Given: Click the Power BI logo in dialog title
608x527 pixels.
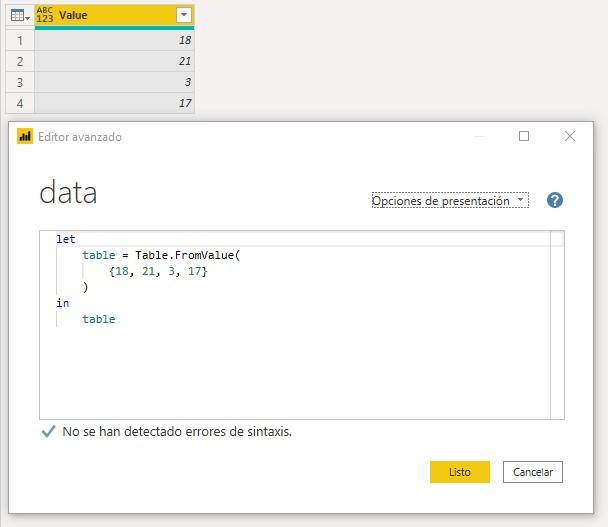Looking at the screenshot, I should [x=25, y=137].
